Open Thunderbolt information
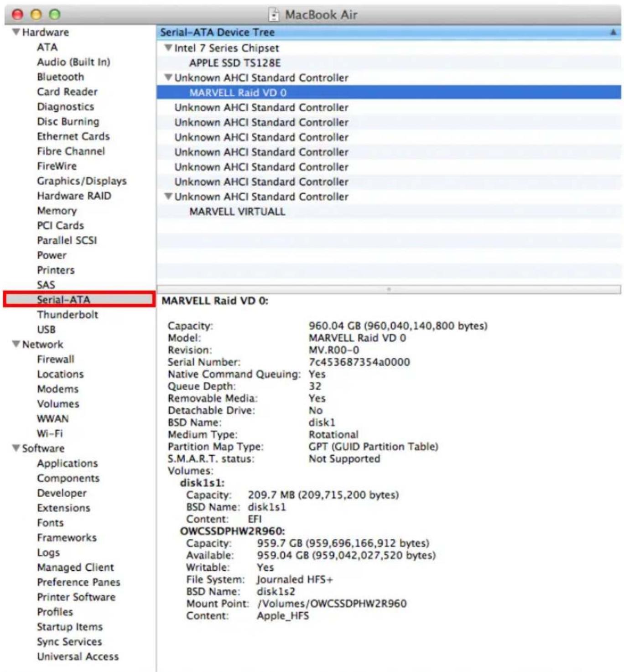The image size is (624, 672). (x=68, y=314)
